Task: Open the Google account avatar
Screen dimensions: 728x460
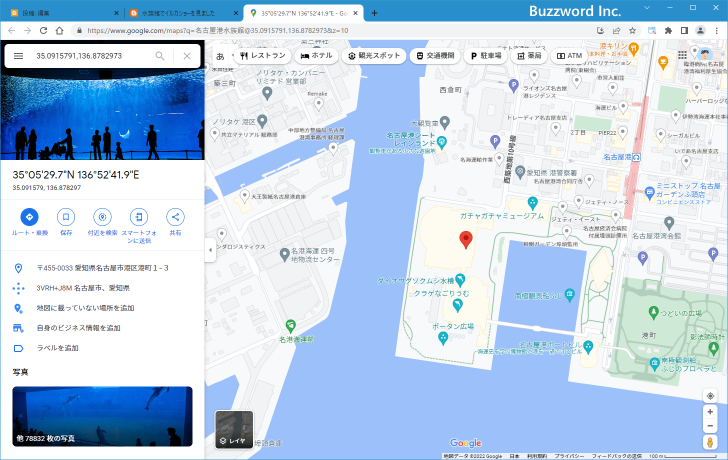Action: [705, 55]
